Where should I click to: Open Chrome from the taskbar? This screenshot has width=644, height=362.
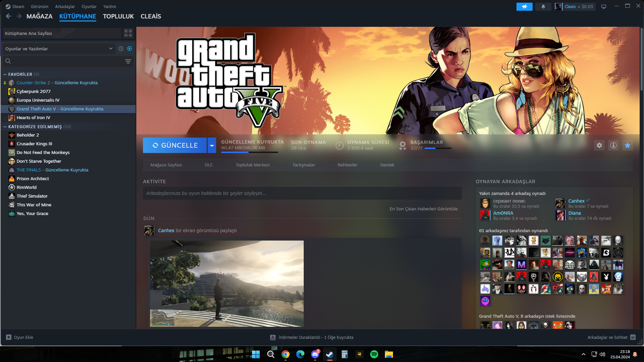[286, 354]
